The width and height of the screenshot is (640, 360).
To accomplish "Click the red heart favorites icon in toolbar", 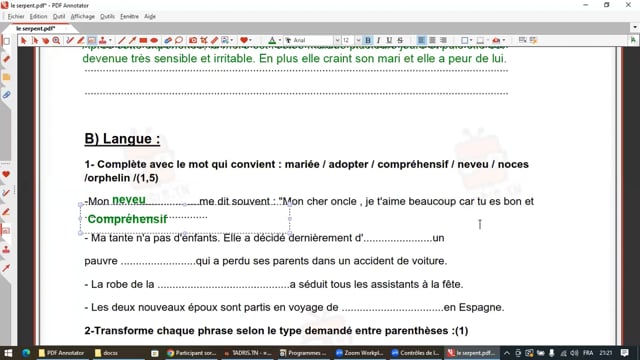I will (x=244, y=40).
